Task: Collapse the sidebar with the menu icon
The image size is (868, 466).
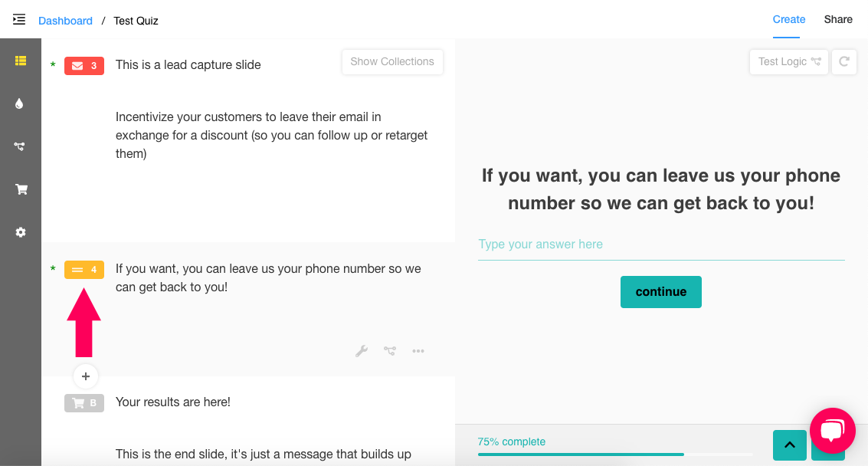Action: 19,19
